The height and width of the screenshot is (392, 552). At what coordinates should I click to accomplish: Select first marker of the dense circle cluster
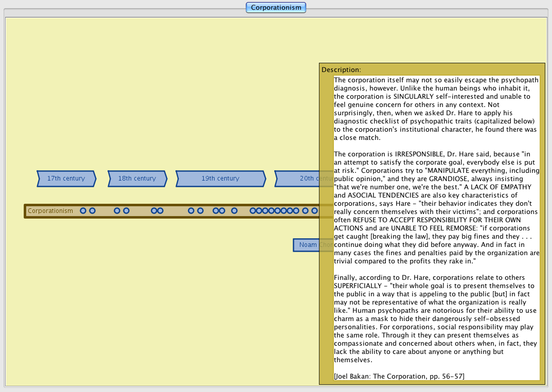(253, 211)
